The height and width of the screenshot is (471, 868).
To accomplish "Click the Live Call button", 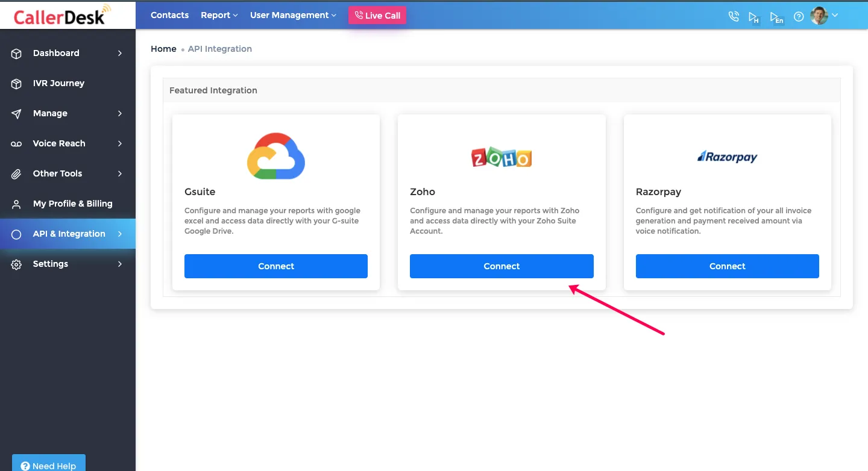I will point(377,16).
